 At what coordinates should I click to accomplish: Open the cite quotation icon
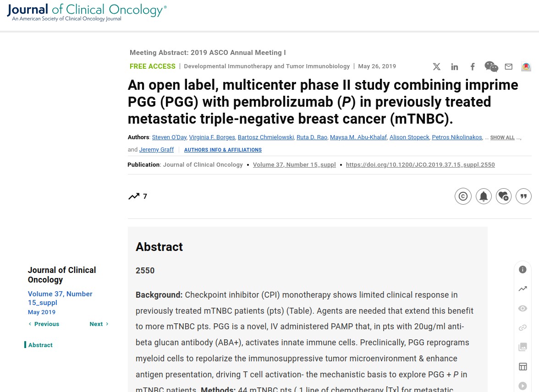[x=523, y=196]
